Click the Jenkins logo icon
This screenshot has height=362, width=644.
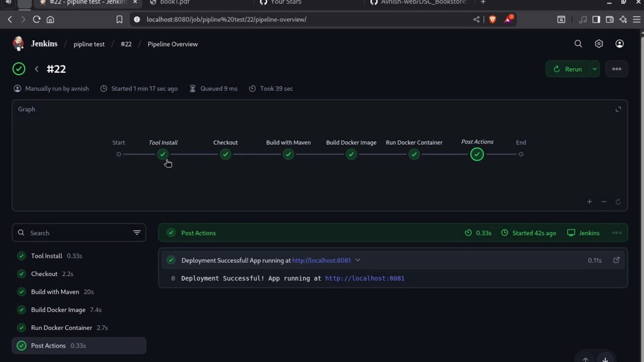pyautogui.click(x=19, y=44)
